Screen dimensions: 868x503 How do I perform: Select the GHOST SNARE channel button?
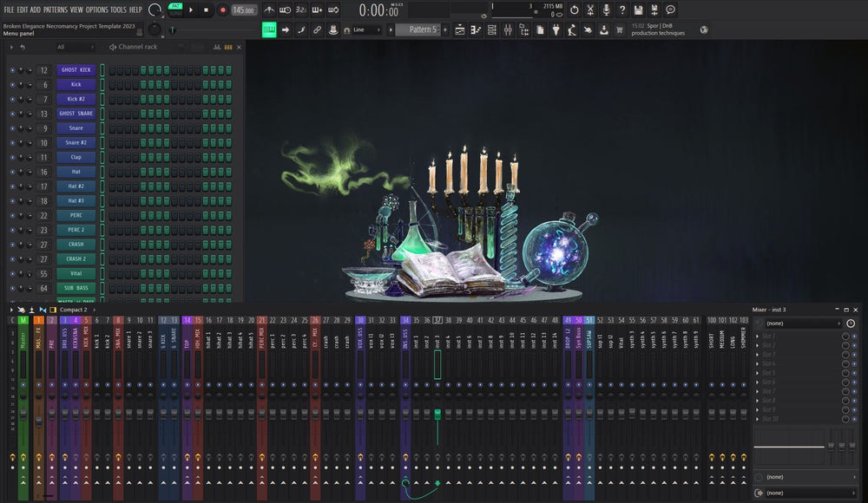(x=76, y=114)
